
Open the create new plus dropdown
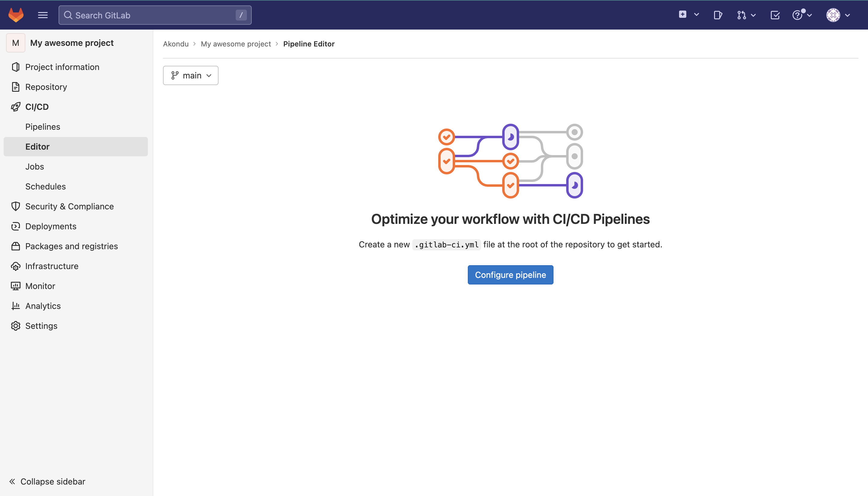coord(688,15)
